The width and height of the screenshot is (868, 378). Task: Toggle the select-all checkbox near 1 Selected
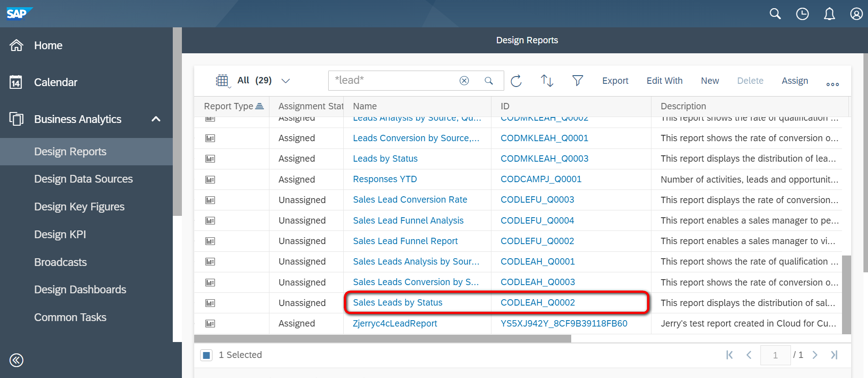click(206, 355)
